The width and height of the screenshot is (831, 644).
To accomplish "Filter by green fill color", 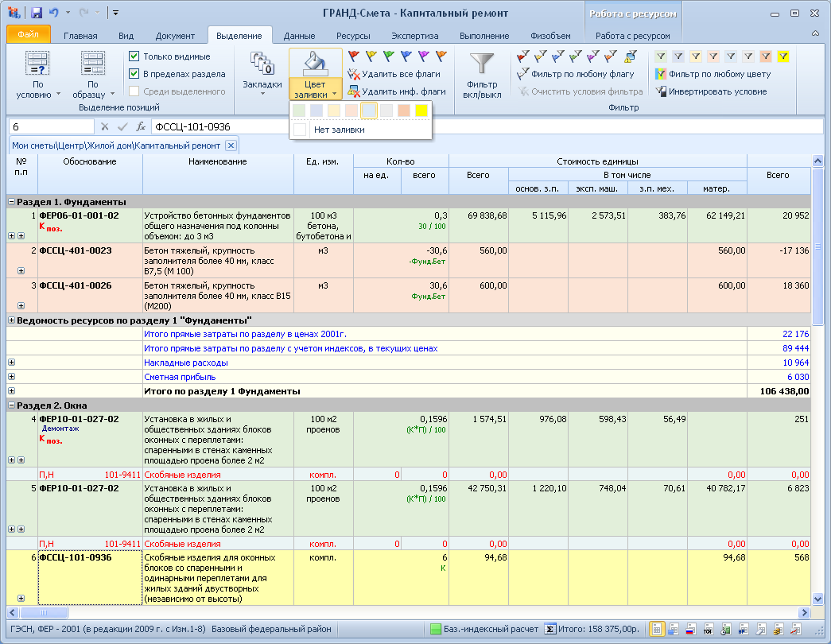I will click(661, 56).
